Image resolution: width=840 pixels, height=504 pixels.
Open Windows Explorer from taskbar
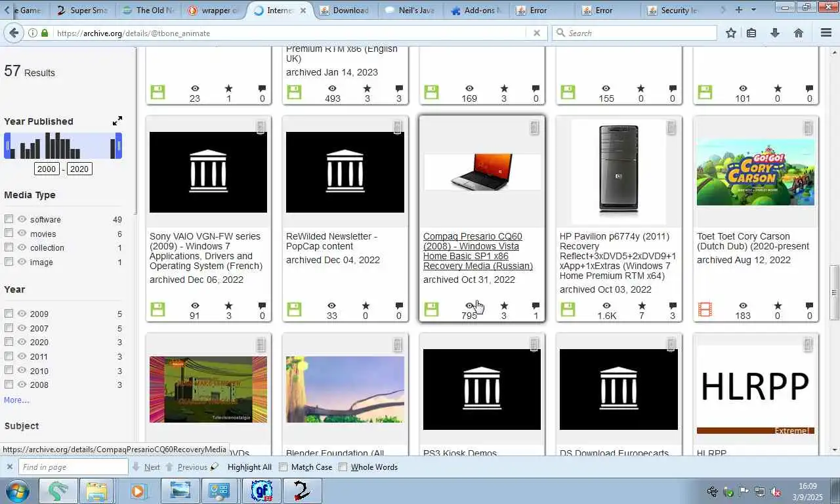pos(96,491)
